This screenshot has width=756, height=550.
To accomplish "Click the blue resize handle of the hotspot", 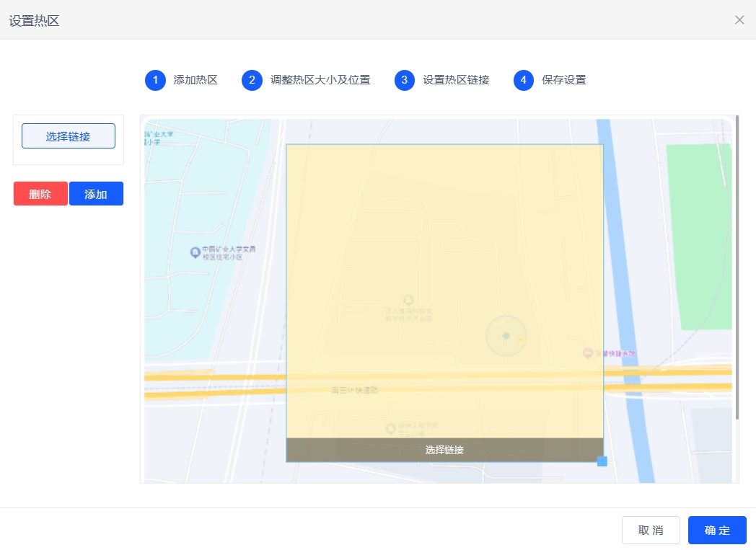I will pyautogui.click(x=602, y=461).
